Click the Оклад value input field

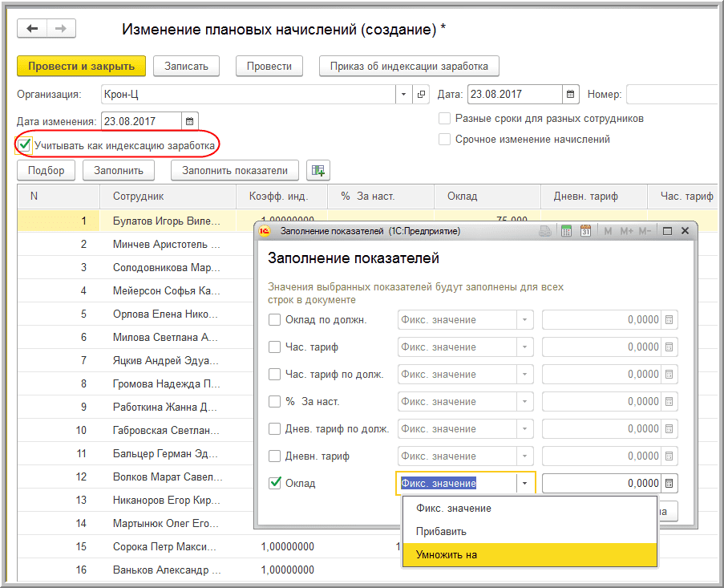(x=601, y=483)
